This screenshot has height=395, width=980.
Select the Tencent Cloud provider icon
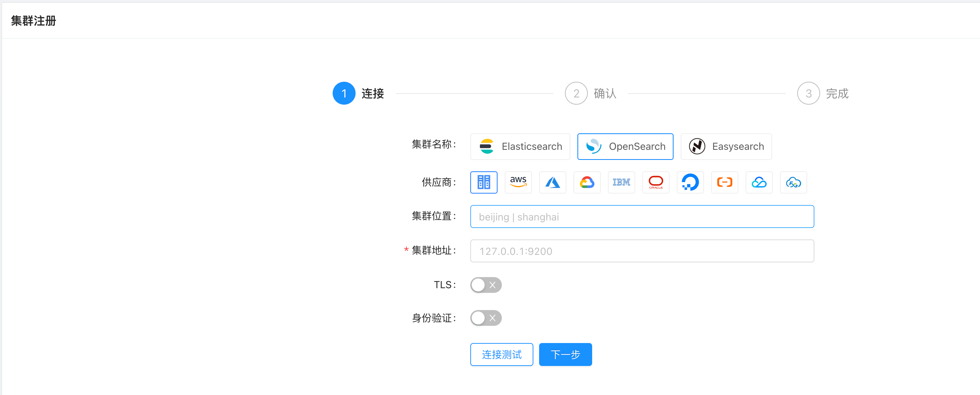759,182
